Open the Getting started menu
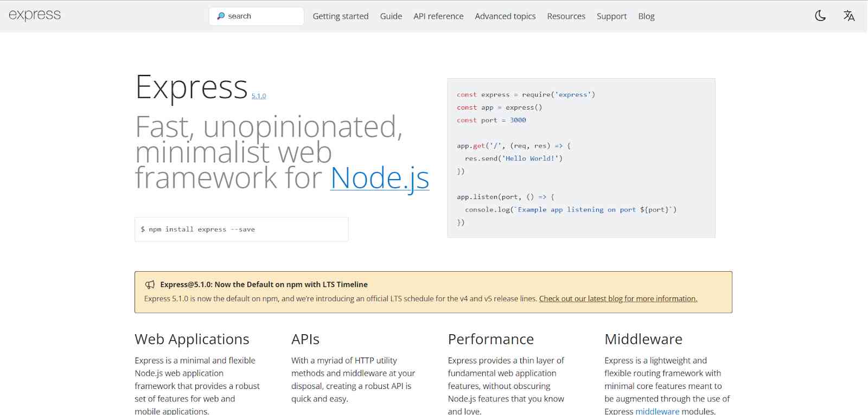The image size is (868, 415). pos(340,16)
